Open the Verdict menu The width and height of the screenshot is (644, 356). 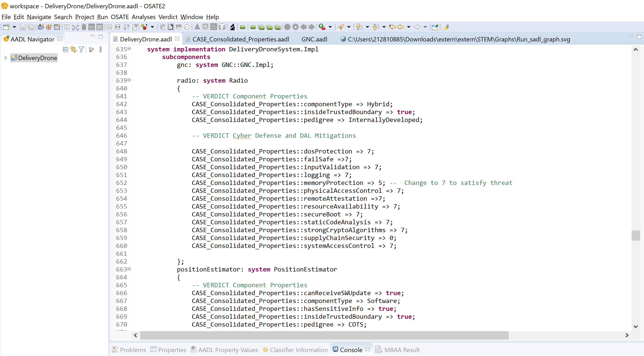168,17
